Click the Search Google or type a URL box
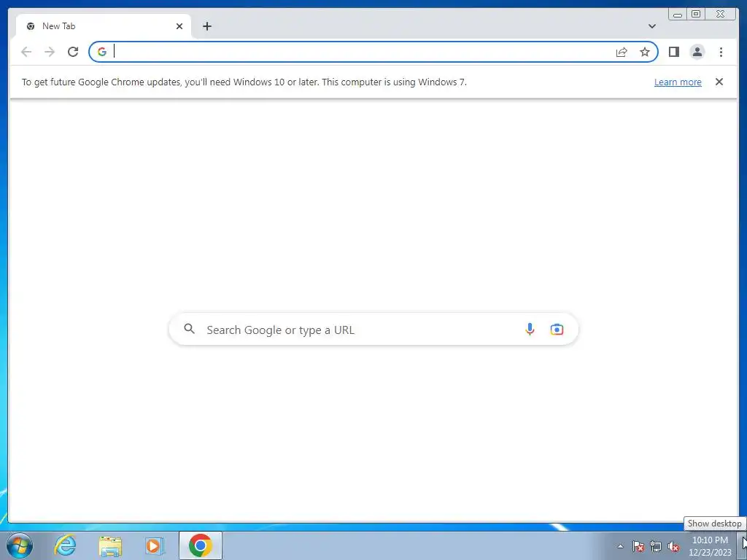This screenshot has height=560, width=747. click(x=373, y=330)
